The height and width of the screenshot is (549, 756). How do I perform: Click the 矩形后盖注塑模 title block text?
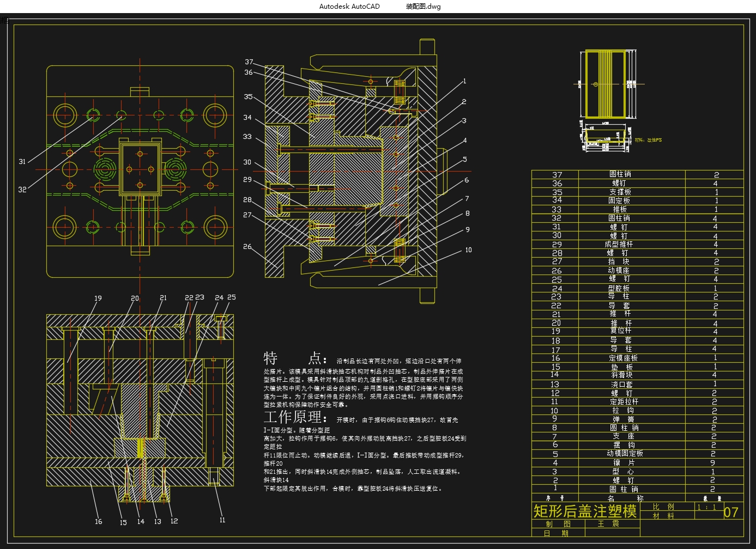pos(584,511)
